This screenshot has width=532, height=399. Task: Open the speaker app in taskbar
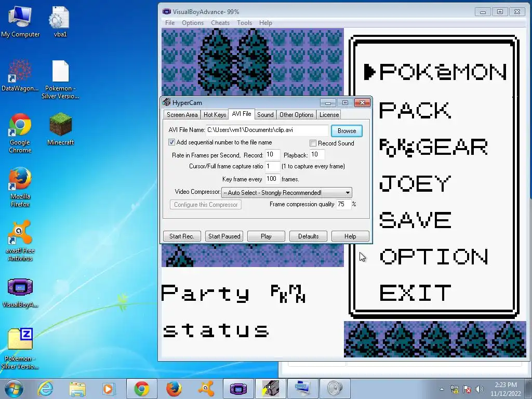[335, 389]
